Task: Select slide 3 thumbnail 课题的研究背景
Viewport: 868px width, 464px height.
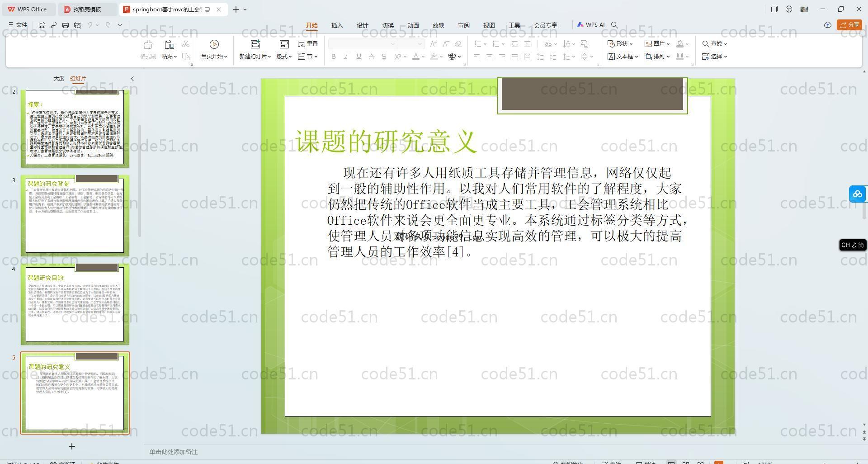Action: coord(75,215)
